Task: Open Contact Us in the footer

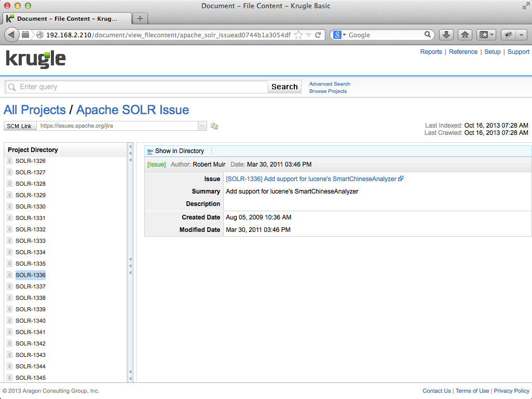Action: [436, 391]
